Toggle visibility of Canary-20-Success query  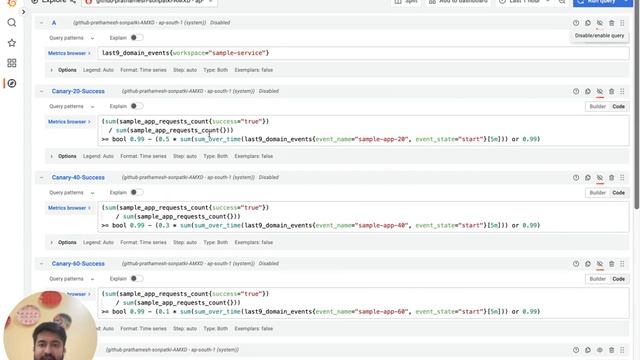[600, 91]
